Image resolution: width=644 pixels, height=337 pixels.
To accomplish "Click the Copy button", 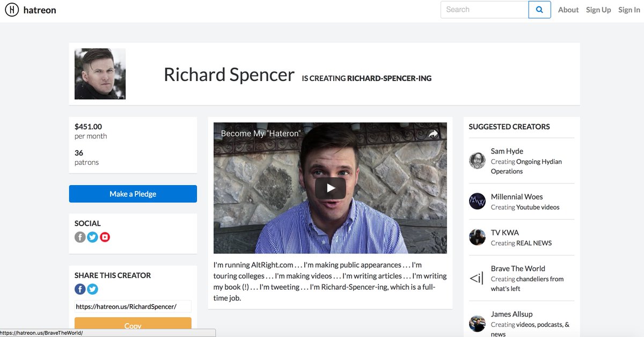I will pos(133,325).
